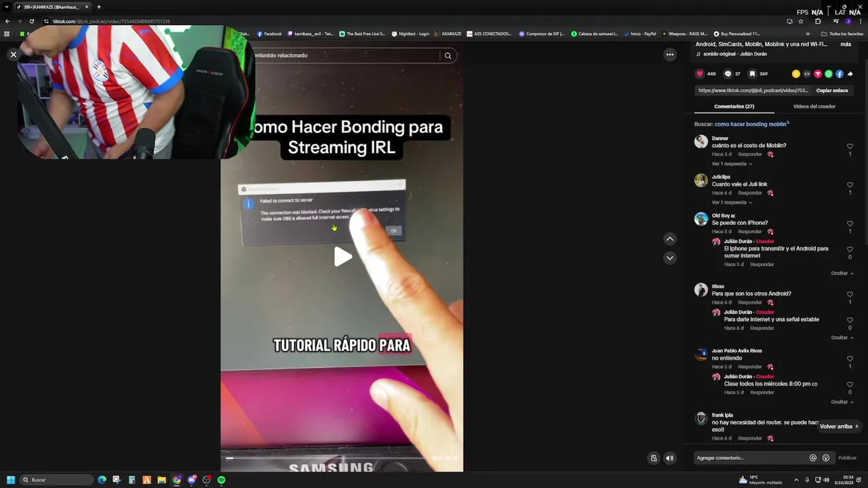Image resolution: width=868 pixels, height=488 pixels.
Task: Reply to Danner's comment via Responder
Action: 750,155
